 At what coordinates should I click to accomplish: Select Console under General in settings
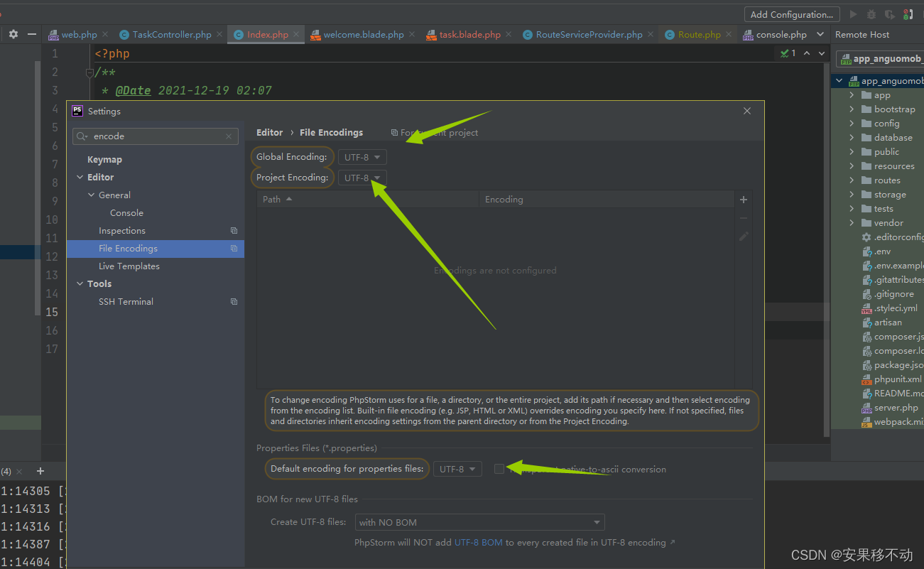coord(126,213)
